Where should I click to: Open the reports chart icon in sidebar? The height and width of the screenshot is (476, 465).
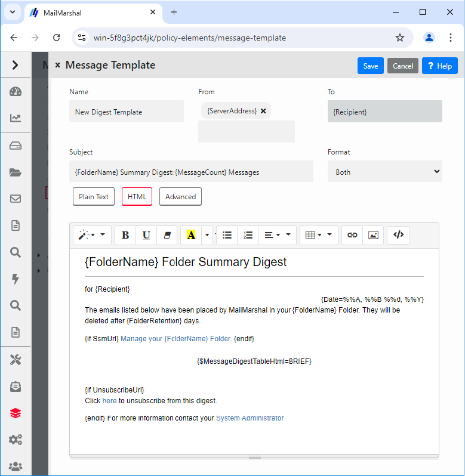click(16, 118)
